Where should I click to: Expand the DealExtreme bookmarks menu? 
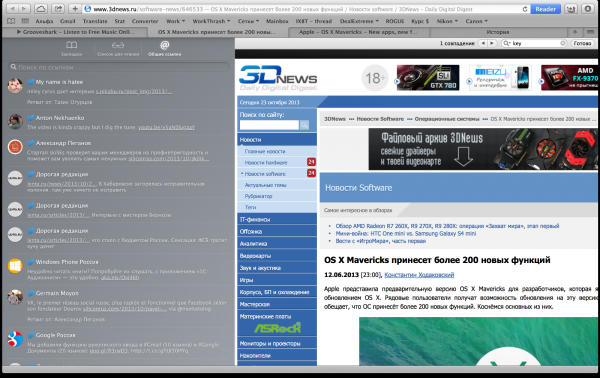coord(359,21)
